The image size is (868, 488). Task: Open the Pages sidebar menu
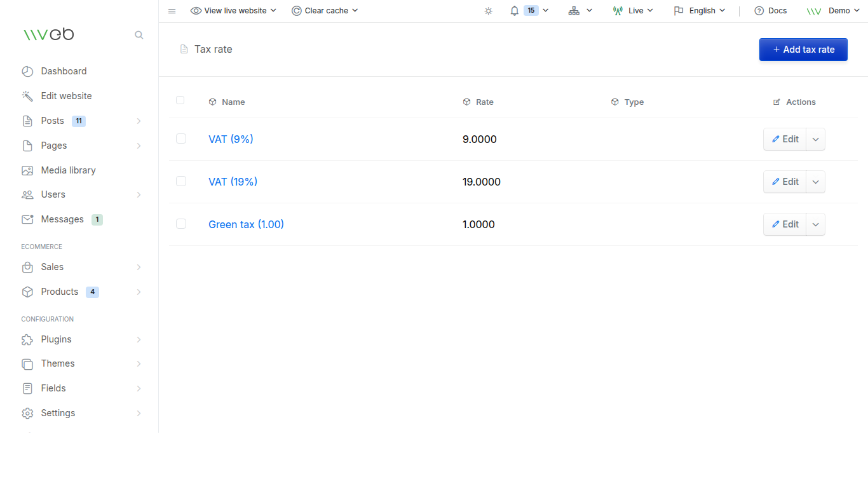pos(81,146)
